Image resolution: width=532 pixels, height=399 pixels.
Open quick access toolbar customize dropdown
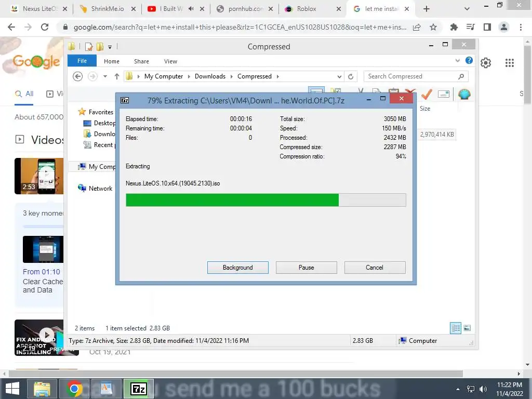(110, 47)
